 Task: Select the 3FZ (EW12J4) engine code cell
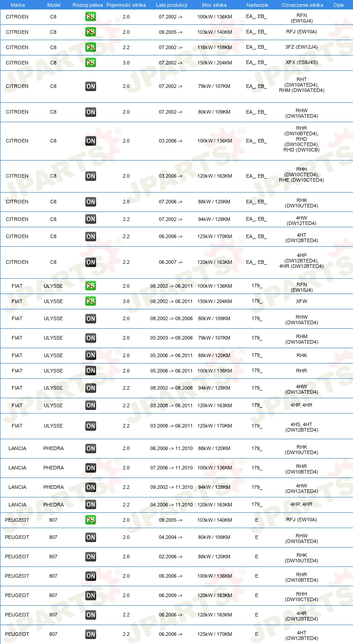[x=302, y=47]
